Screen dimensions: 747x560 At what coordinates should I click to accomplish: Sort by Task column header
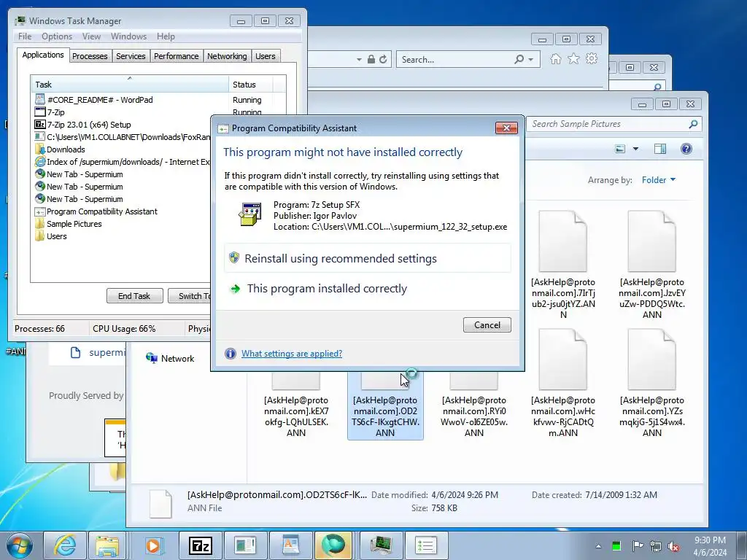point(130,85)
